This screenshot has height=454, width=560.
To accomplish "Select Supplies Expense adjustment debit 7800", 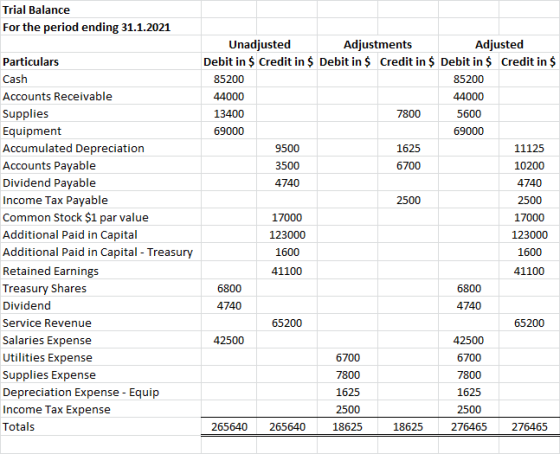I will 348,375.
